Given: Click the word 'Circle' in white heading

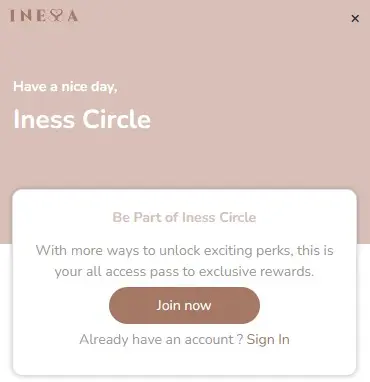Looking at the screenshot, I should [117, 119].
